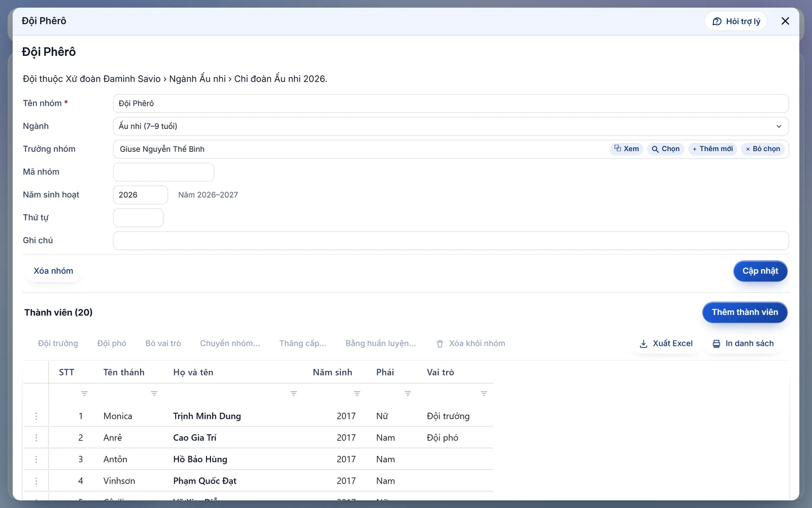Open Bằng huấn luyện... action
The image size is (812, 508).
(x=381, y=343)
